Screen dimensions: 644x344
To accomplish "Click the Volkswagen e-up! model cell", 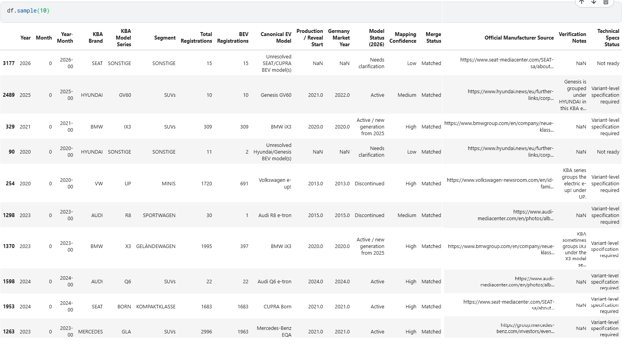I will pos(275,183).
